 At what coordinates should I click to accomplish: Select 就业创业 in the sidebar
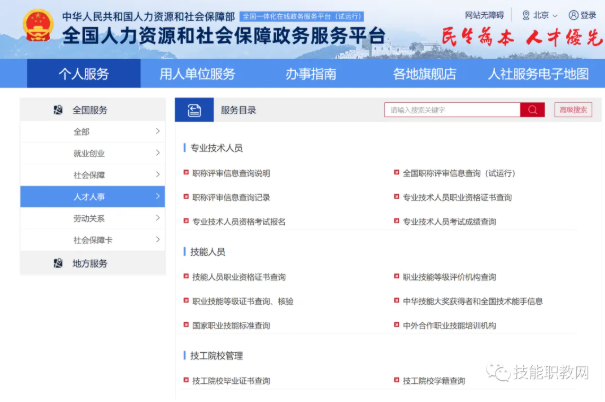coord(93,153)
